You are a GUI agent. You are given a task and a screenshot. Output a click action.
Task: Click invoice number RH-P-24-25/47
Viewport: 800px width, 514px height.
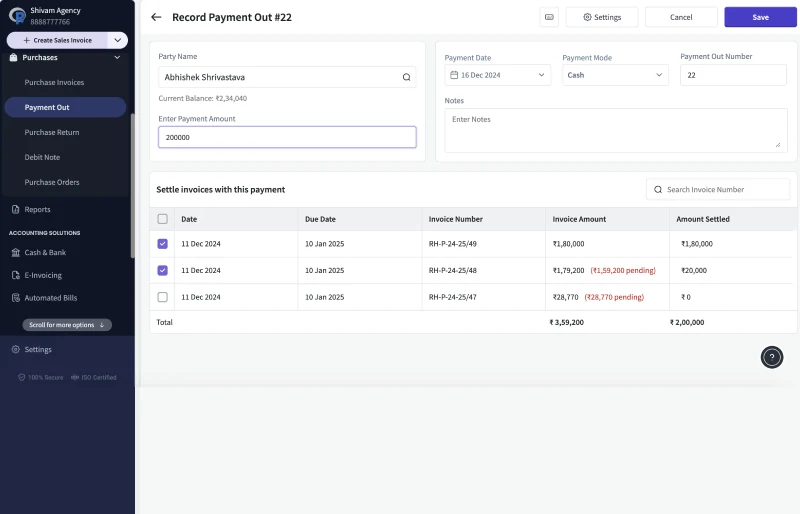[x=453, y=297]
